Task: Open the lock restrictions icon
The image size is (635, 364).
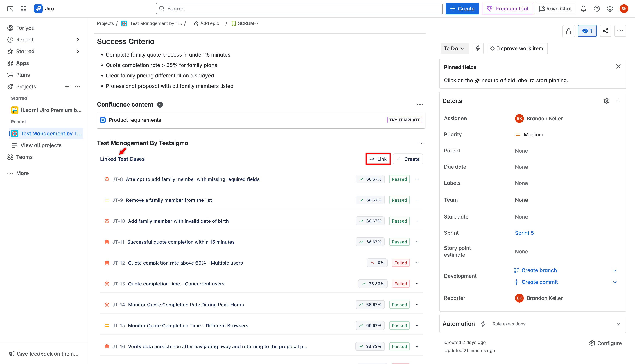Action: [x=568, y=31]
